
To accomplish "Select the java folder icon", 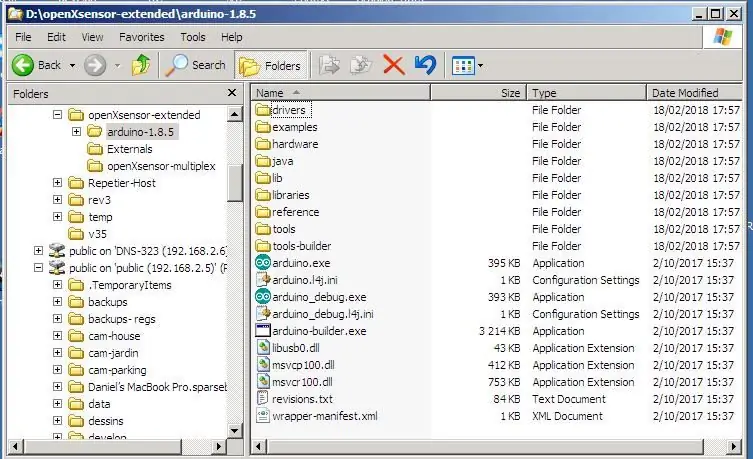I will tap(263, 161).
